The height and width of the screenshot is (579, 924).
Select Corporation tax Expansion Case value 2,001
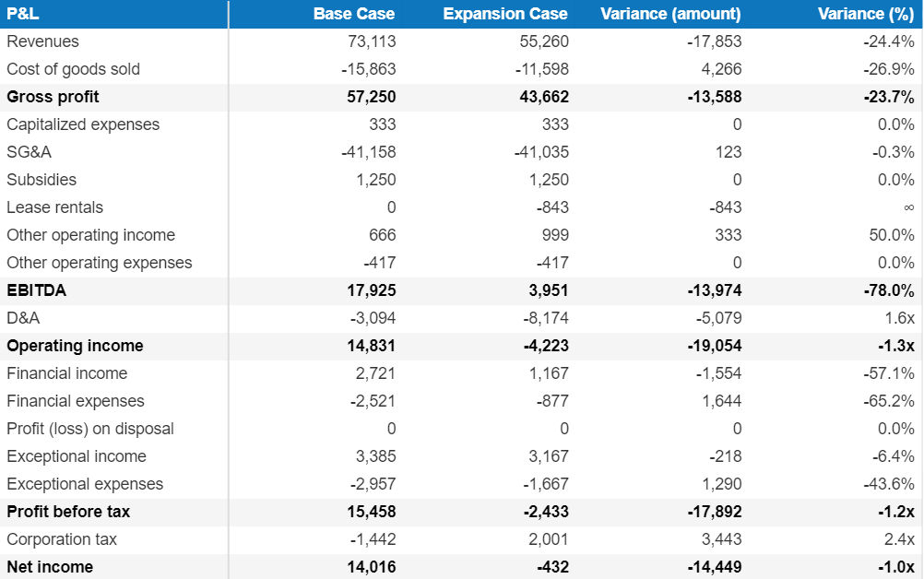549,539
